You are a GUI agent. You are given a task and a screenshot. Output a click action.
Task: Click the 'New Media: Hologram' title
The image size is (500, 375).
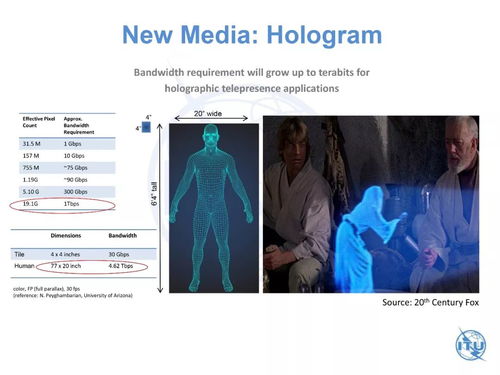coord(252,35)
